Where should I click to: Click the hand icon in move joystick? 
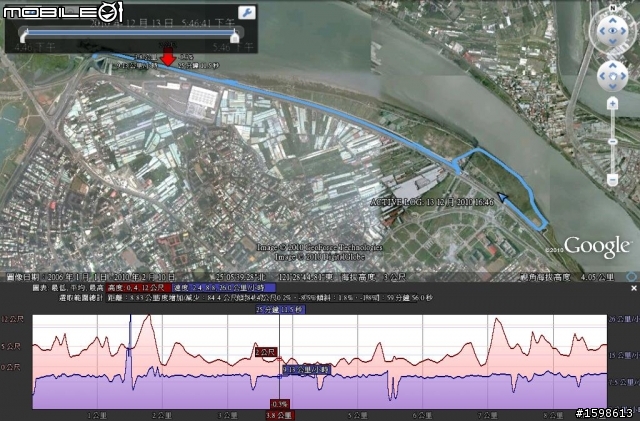click(612, 76)
